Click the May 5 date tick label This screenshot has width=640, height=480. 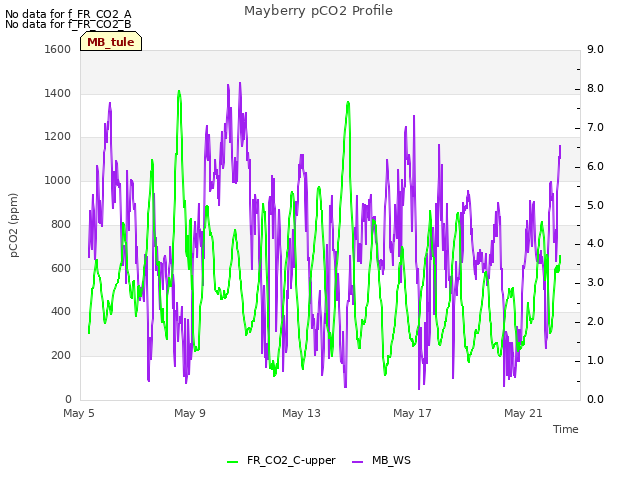(79, 413)
